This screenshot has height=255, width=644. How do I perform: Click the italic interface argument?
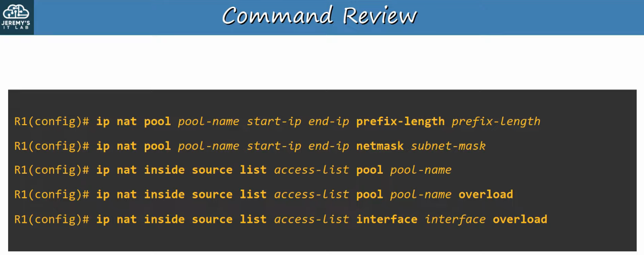point(455,219)
